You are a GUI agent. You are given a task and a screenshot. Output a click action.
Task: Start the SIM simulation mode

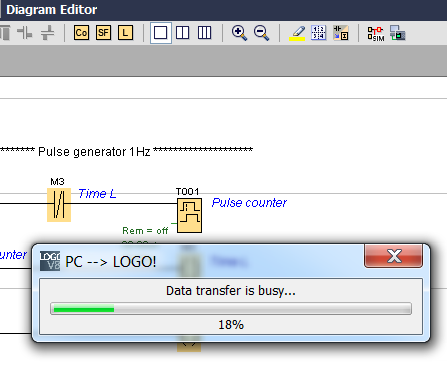[376, 34]
